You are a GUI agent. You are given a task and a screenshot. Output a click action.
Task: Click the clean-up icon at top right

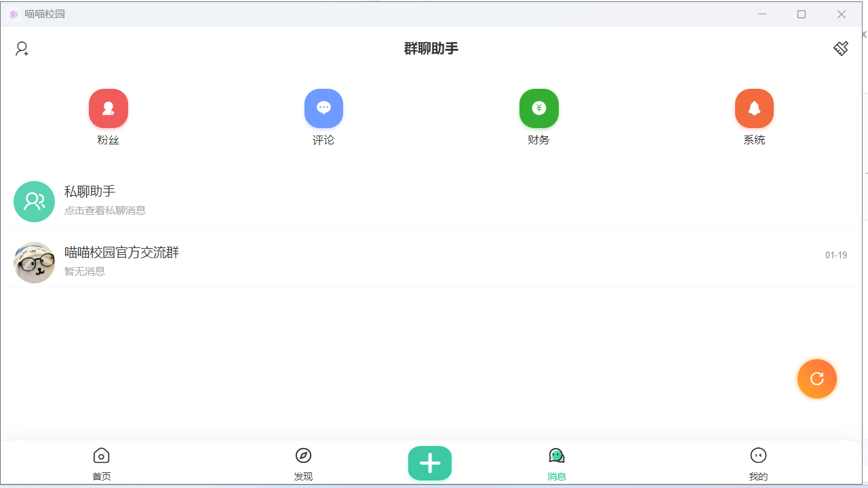tap(841, 48)
